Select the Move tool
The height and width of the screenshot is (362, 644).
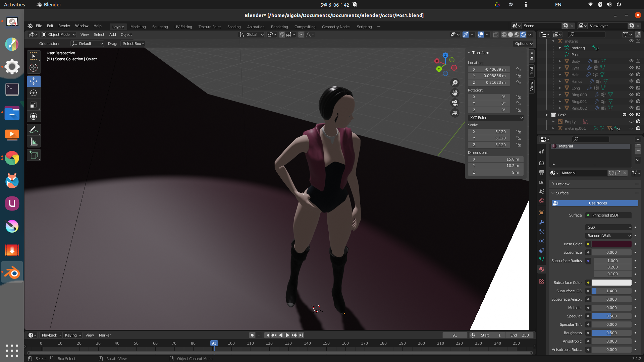[34, 81]
